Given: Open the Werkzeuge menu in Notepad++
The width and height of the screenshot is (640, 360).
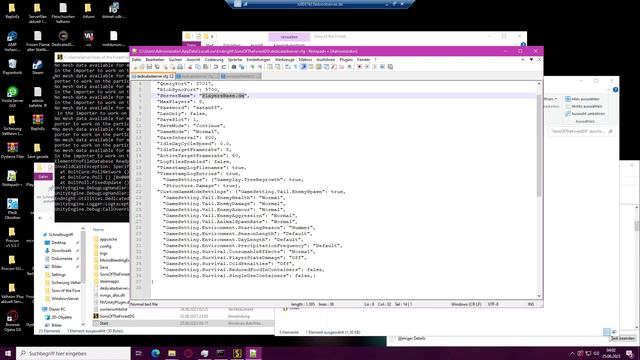Looking at the screenshot, I should [x=284, y=60].
